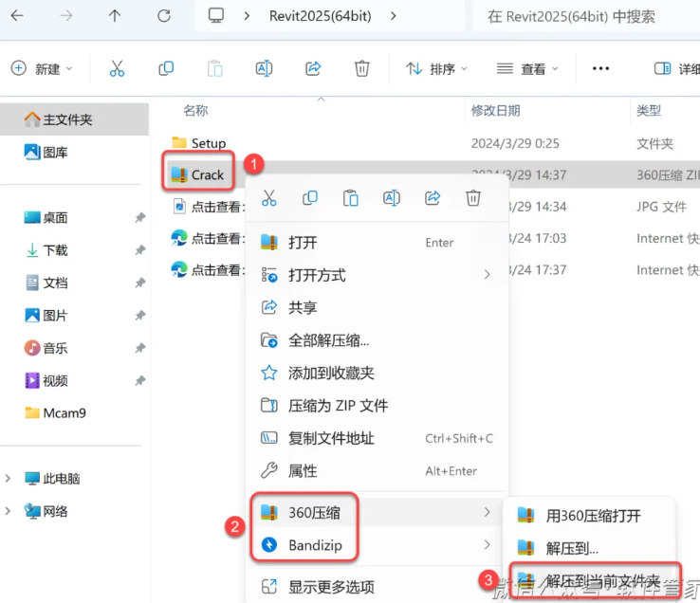Viewport: 700px width, 603px height.
Task: Click the toolbar Cut scissors icon
Action: tap(117, 68)
